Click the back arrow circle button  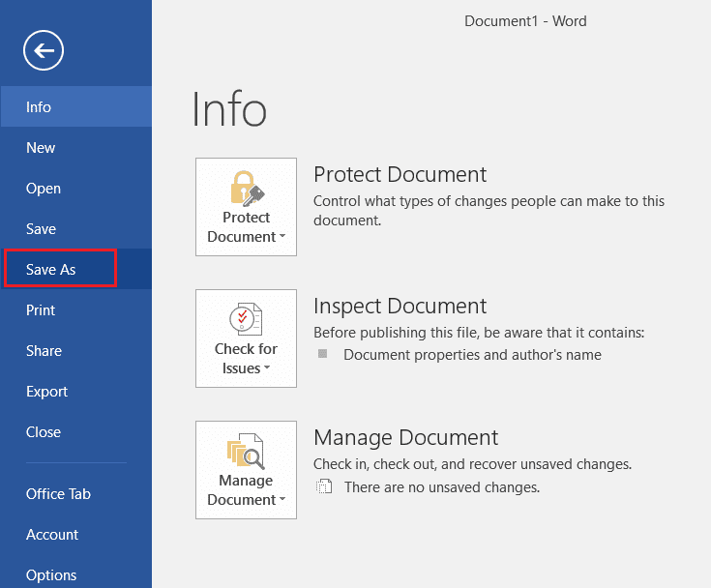click(x=44, y=50)
